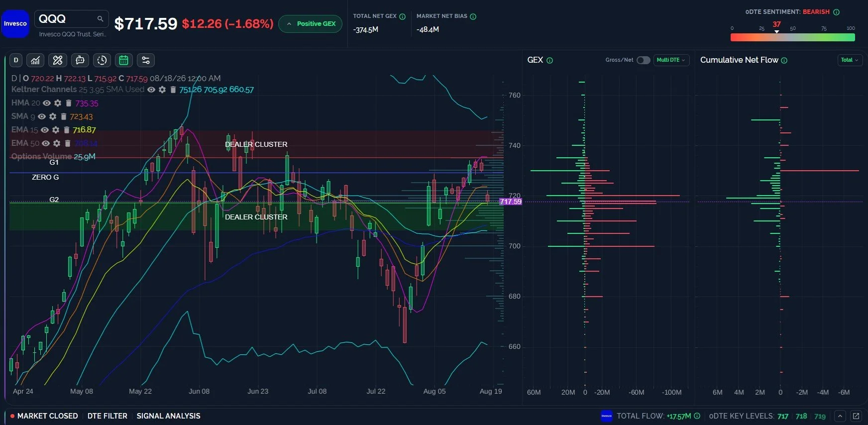
Task: Expand the bottom panel chevron
Action: pyautogui.click(x=840, y=416)
